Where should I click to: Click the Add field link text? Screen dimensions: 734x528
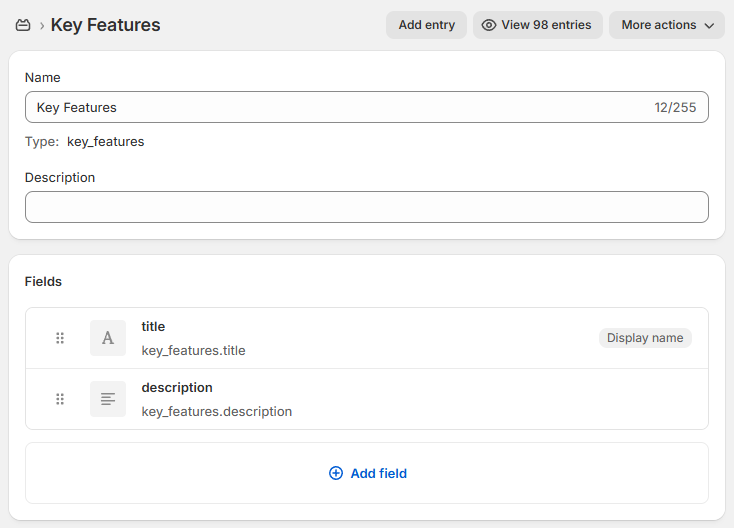pyautogui.click(x=378, y=473)
